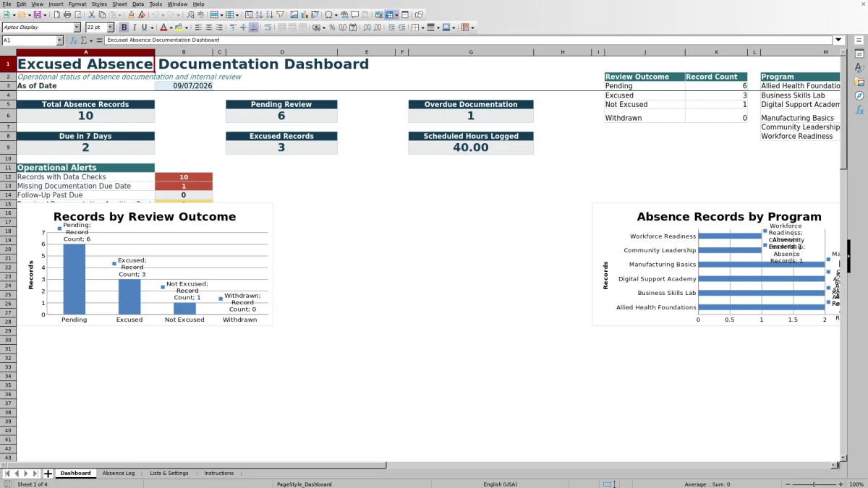This screenshot has width=868, height=488.
Task: Click the Format as Percent icon
Action: click(332, 27)
